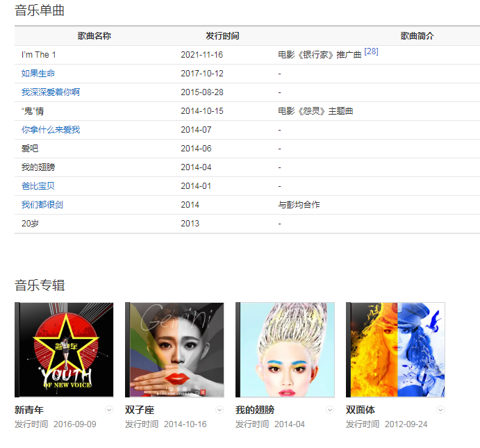Open the 我的翅膀 album cover

(285, 349)
